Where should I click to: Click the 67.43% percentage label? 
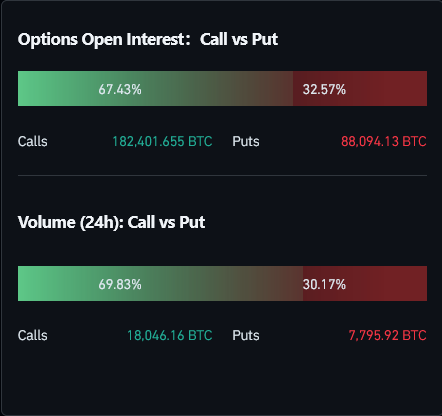(120, 89)
